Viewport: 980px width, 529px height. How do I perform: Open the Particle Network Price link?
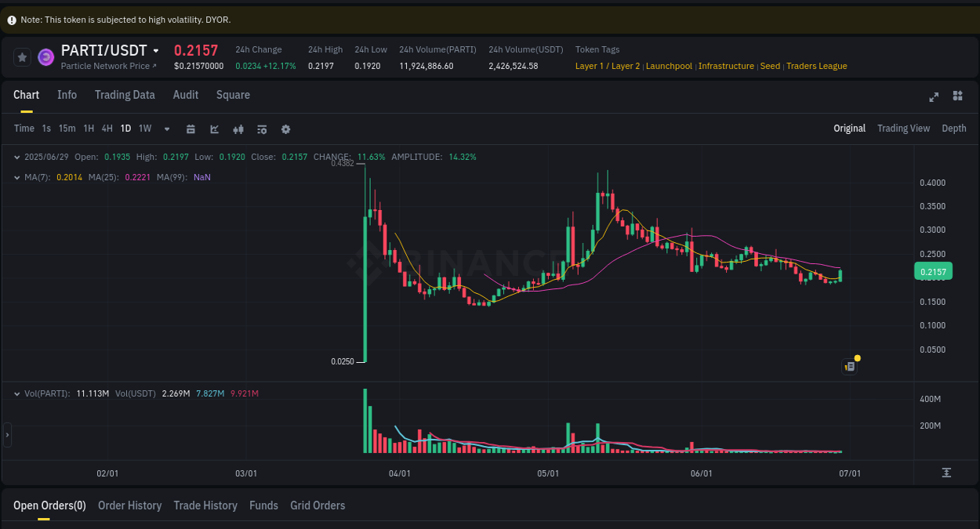[108, 66]
